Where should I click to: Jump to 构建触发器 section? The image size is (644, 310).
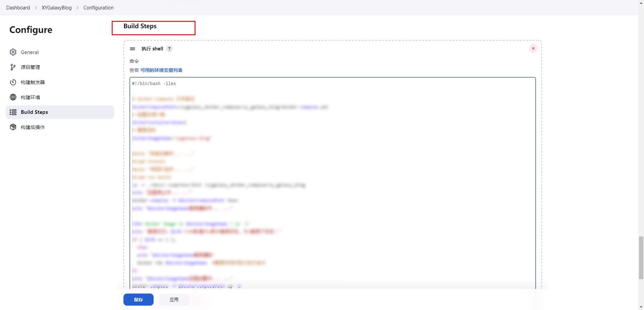[33, 82]
